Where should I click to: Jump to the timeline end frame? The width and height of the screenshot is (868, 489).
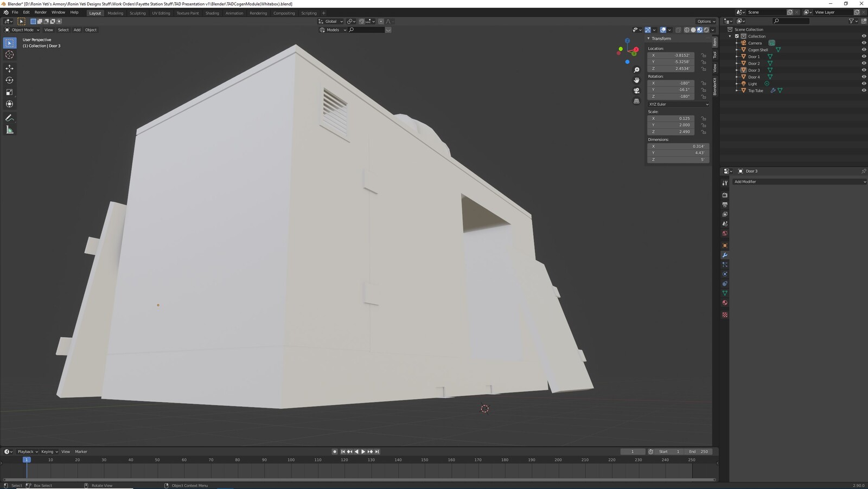(x=377, y=452)
